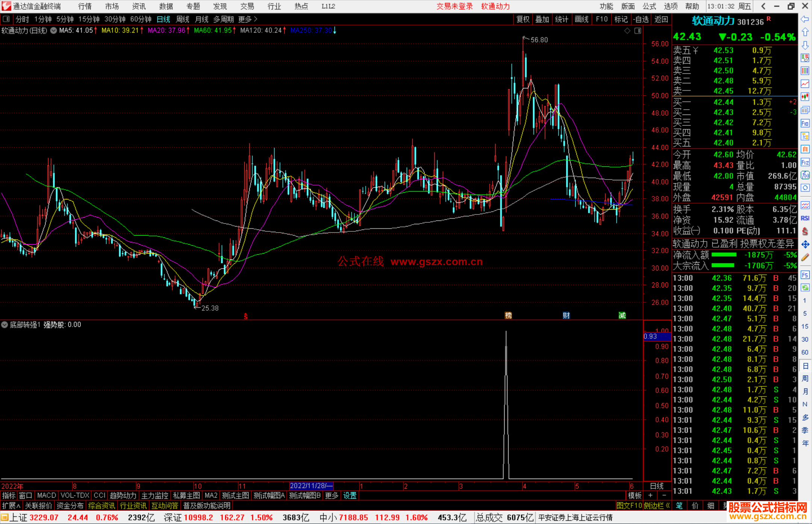Open the 公式 menu
This screenshot has height=524, width=812.
coord(649,6)
